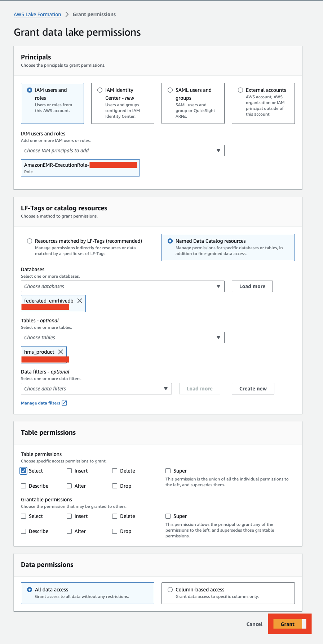The image size is (323, 644).
Task: Click Create new data filter button
Action: coord(253,389)
